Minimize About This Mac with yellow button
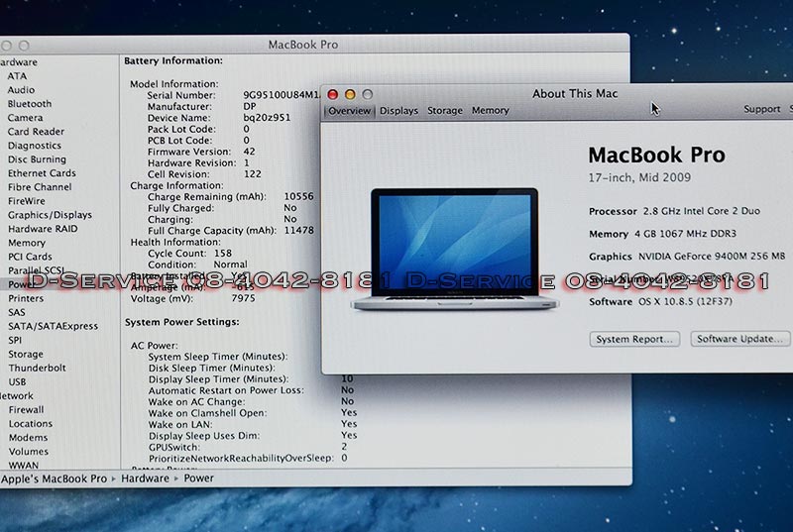 click(x=350, y=94)
